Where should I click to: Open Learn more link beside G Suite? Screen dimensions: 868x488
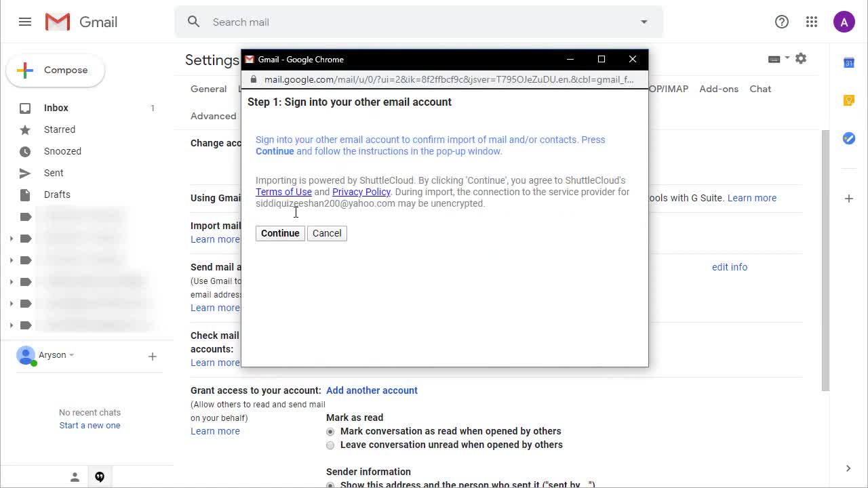tap(752, 198)
